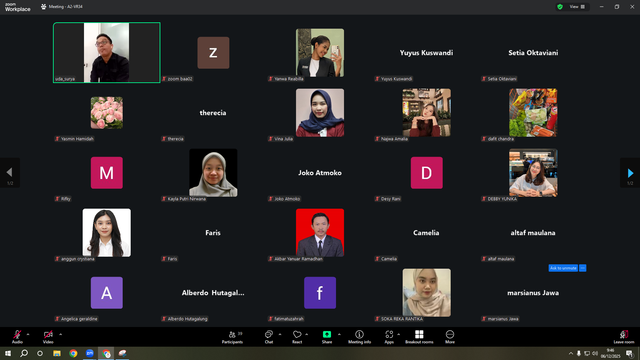Open File Explorer from the taskbar

[57, 353]
